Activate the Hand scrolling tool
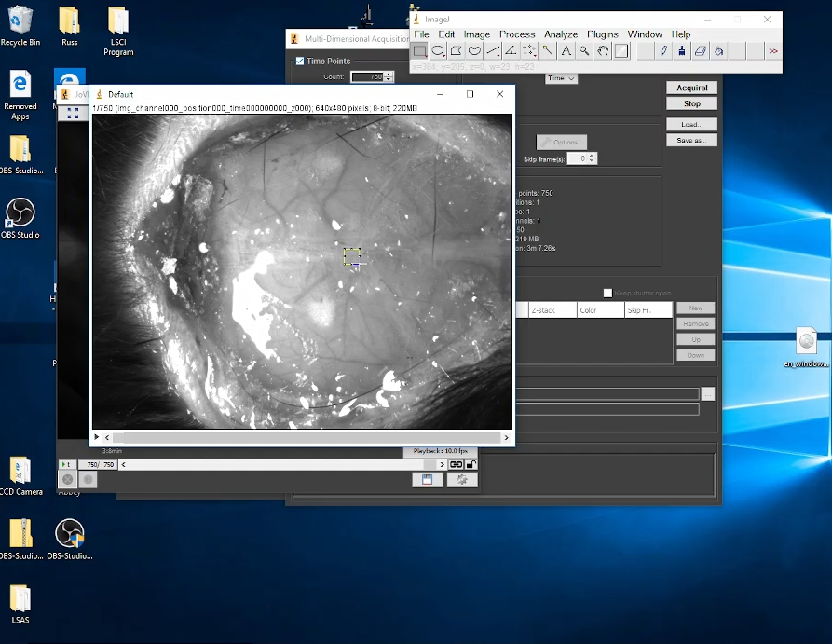The height and width of the screenshot is (644, 832). pyautogui.click(x=603, y=51)
